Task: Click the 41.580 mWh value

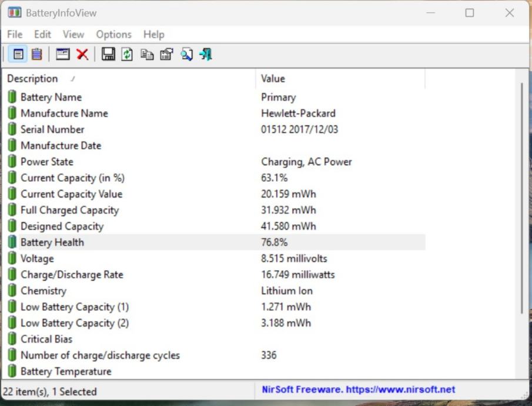Action: coord(289,227)
